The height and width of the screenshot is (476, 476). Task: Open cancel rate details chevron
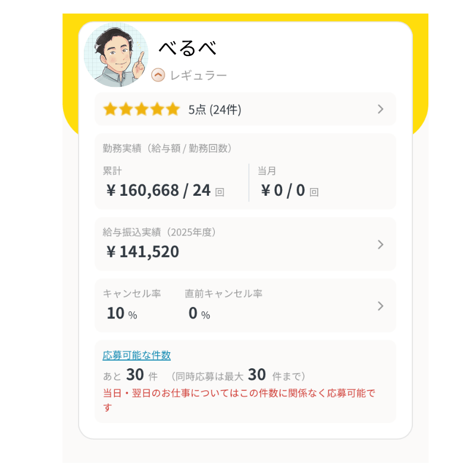(381, 306)
